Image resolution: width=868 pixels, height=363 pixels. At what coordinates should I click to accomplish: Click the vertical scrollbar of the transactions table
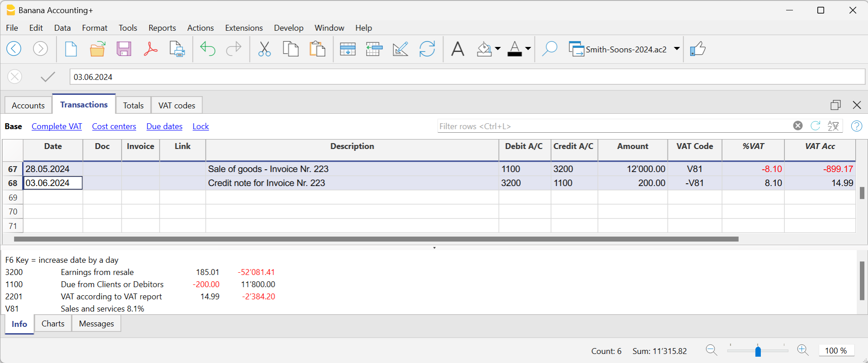pos(862,193)
